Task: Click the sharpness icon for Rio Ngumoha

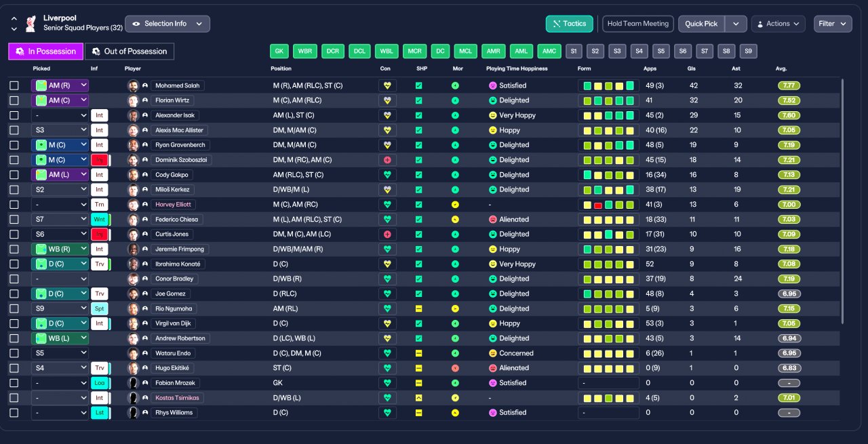Action: click(x=418, y=308)
